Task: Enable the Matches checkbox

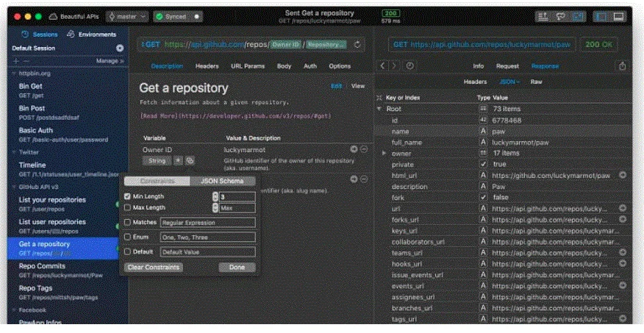Action: 127,223
